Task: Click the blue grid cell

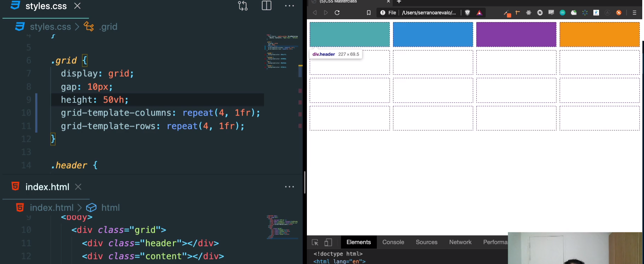Action: pyautogui.click(x=433, y=34)
